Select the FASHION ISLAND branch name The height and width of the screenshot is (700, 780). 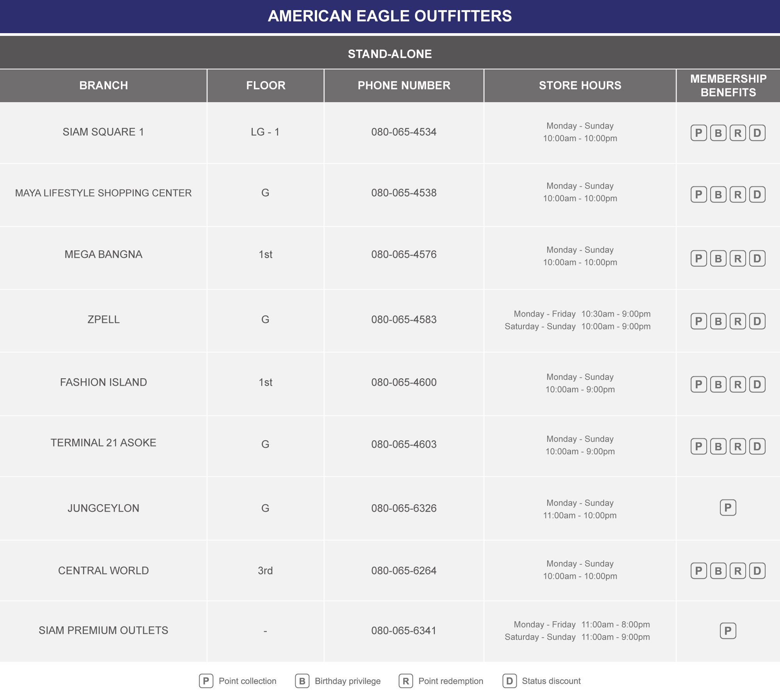click(103, 382)
